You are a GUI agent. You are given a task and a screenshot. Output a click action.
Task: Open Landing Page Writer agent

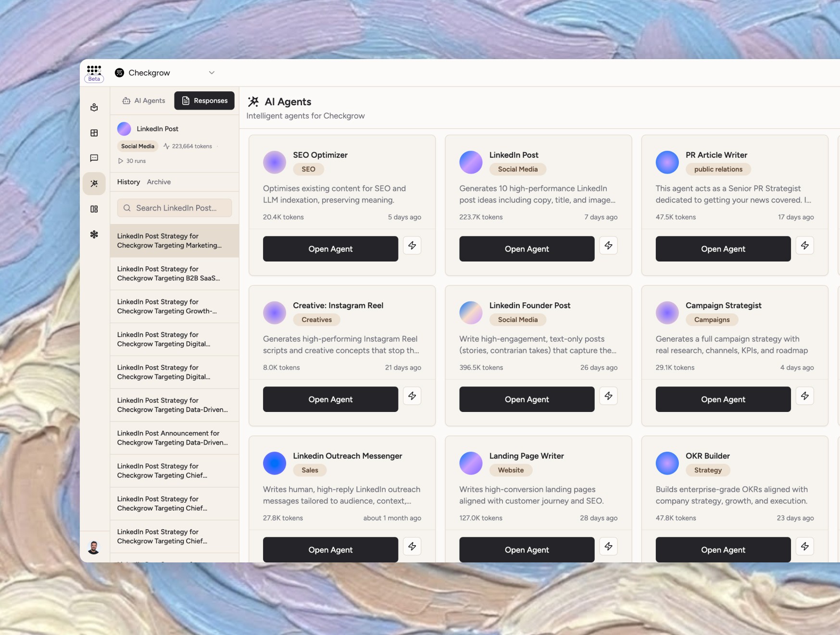pyautogui.click(x=527, y=550)
